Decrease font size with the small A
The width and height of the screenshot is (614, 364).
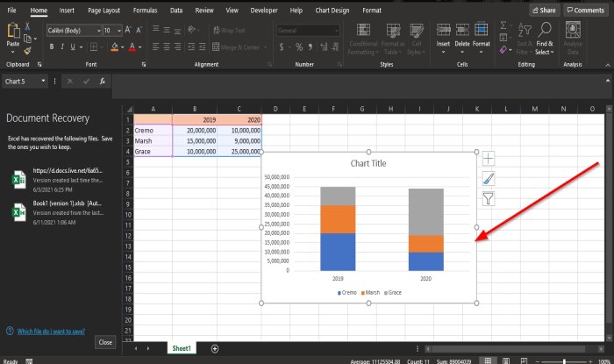pos(139,30)
